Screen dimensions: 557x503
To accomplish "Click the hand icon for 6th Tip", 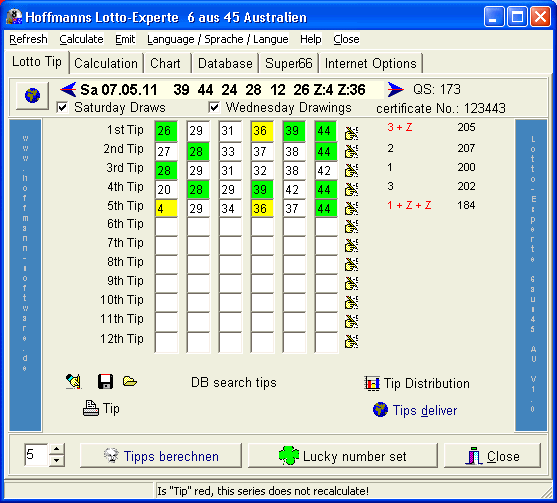I will point(351,227).
